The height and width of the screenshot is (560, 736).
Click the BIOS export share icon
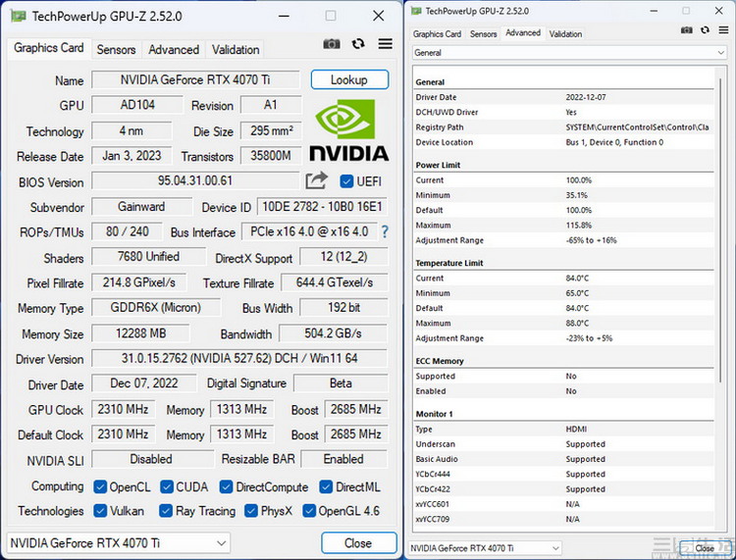[316, 180]
